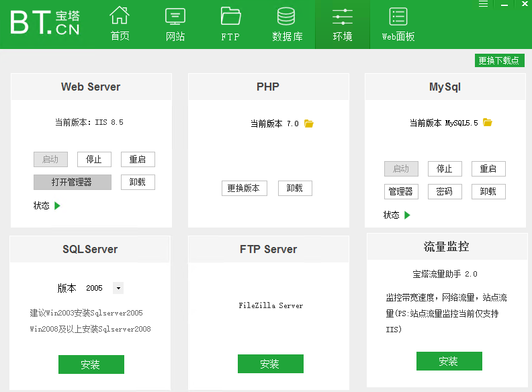Open the MySQL5.5 folder icon
Viewport: 532px width, 392px height.
click(x=488, y=122)
